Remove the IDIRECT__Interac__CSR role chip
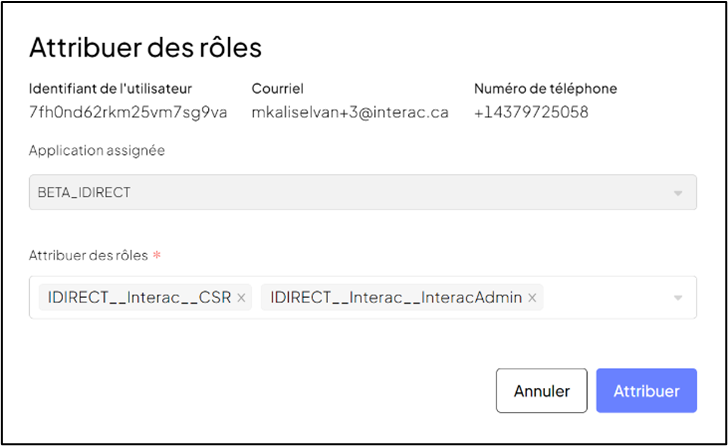Screen dimensions: 728x446 [241, 298]
